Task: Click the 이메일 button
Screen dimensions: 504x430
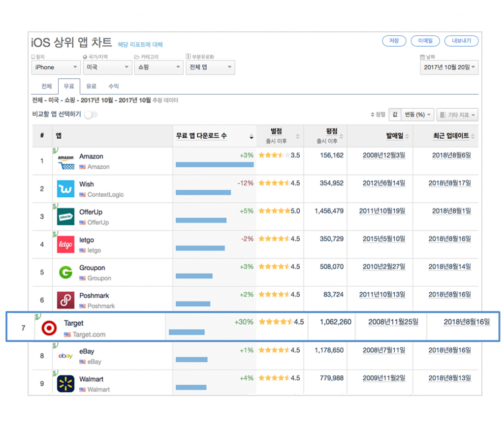Action: (x=425, y=41)
